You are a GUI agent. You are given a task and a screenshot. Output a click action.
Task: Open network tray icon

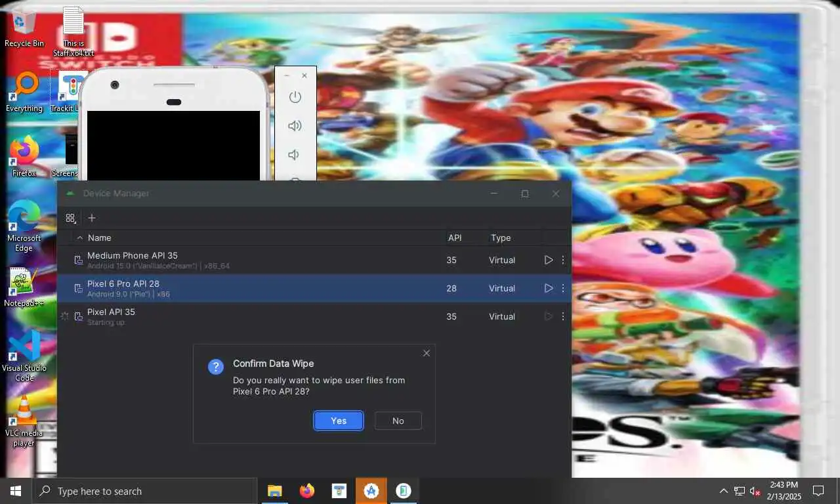point(740,491)
